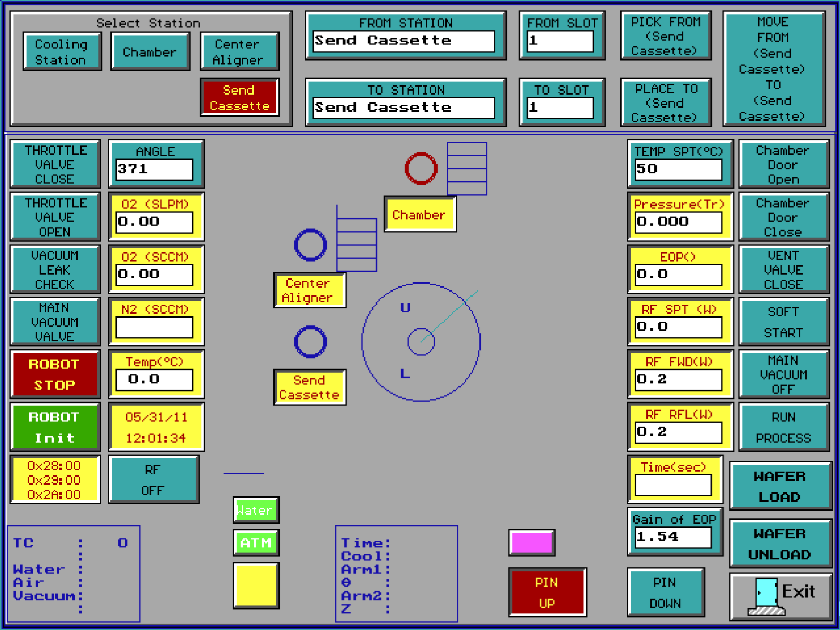Click the TEMP SPT value field showing 50

click(x=678, y=169)
